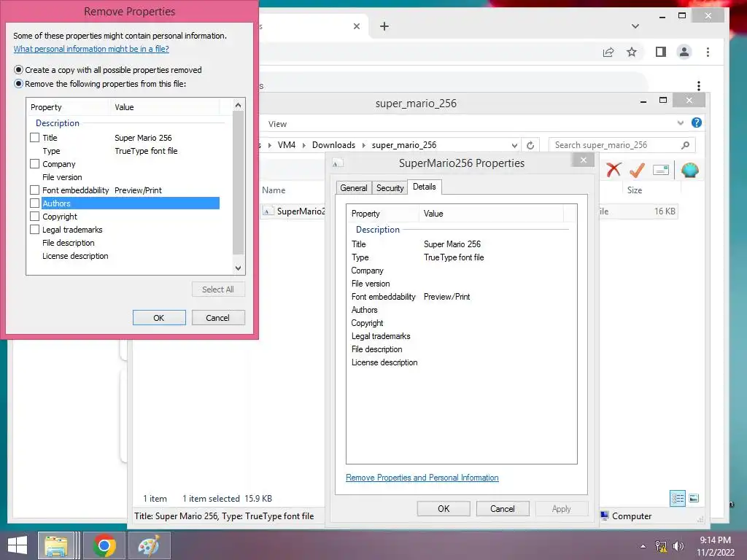Click the network tray icon

click(x=661, y=546)
